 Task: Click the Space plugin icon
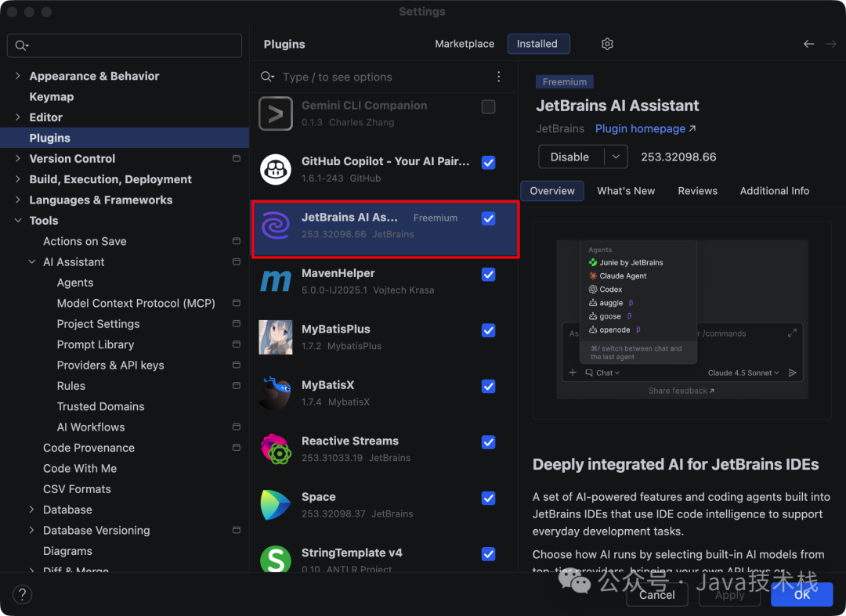tap(275, 505)
